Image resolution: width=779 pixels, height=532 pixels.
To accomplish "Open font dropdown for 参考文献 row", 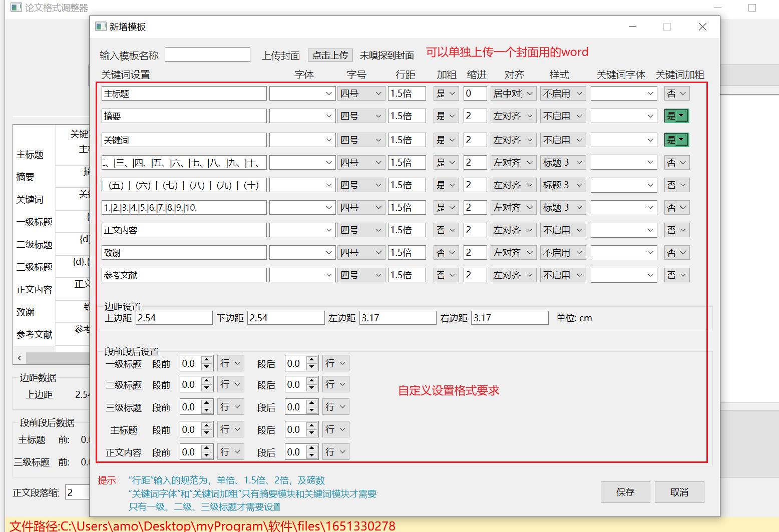I will pyautogui.click(x=302, y=275).
